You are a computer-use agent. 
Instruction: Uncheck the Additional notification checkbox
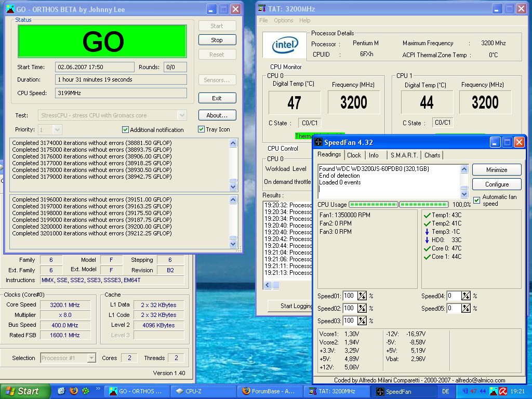pos(125,129)
